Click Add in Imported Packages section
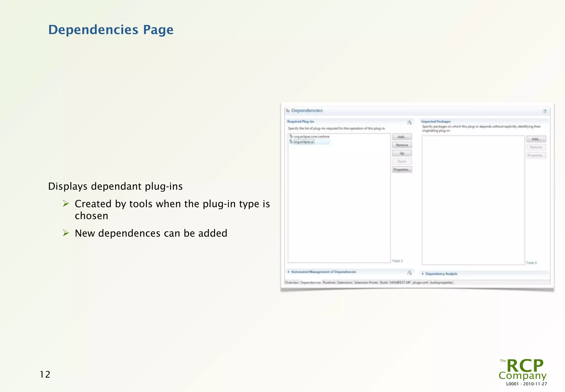 pyautogui.click(x=536, y=139)
